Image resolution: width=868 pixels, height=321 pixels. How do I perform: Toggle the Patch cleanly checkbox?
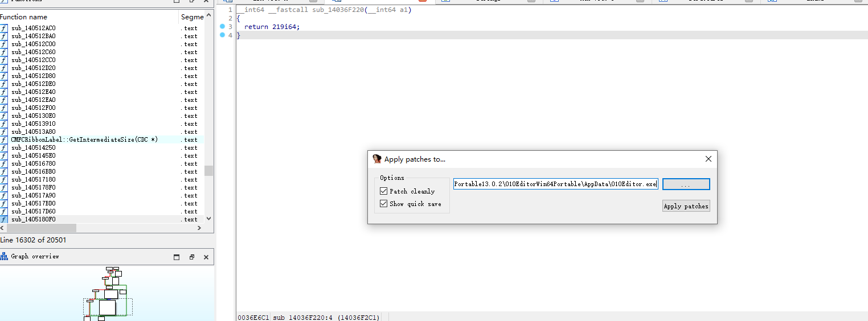coord(383,191)
